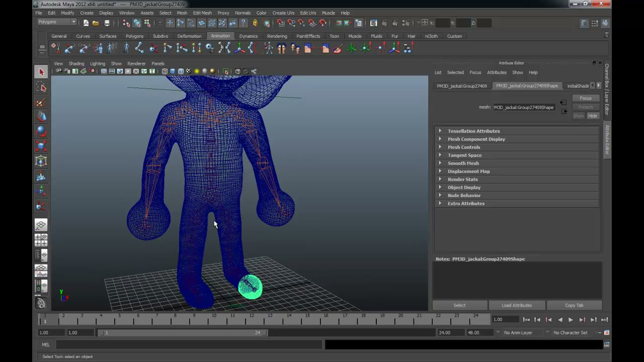Click the help question mark toolbar icon
This screenshot has width=644, height=362.
(244, 23)
